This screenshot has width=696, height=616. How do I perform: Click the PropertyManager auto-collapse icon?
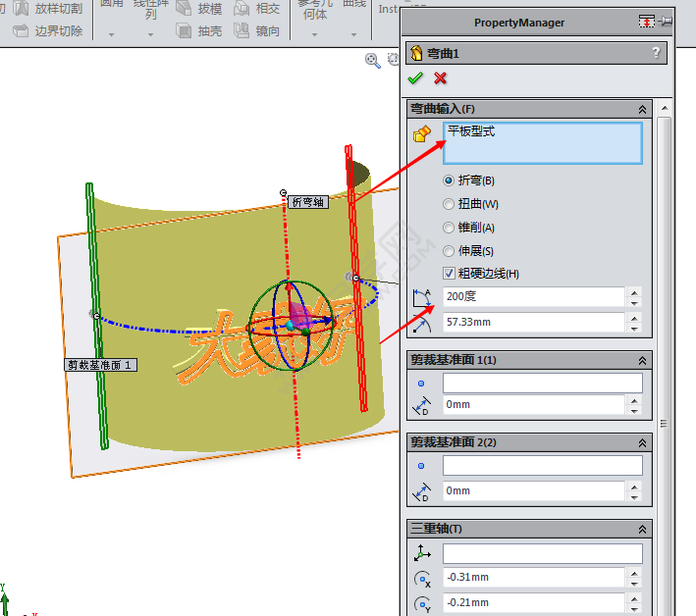point(646,21)
